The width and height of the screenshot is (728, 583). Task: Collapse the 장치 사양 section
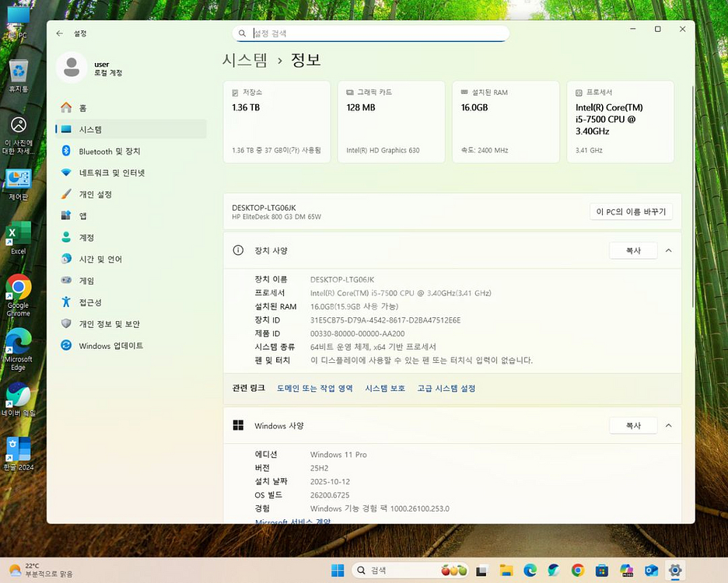click(x=668, y=251)
